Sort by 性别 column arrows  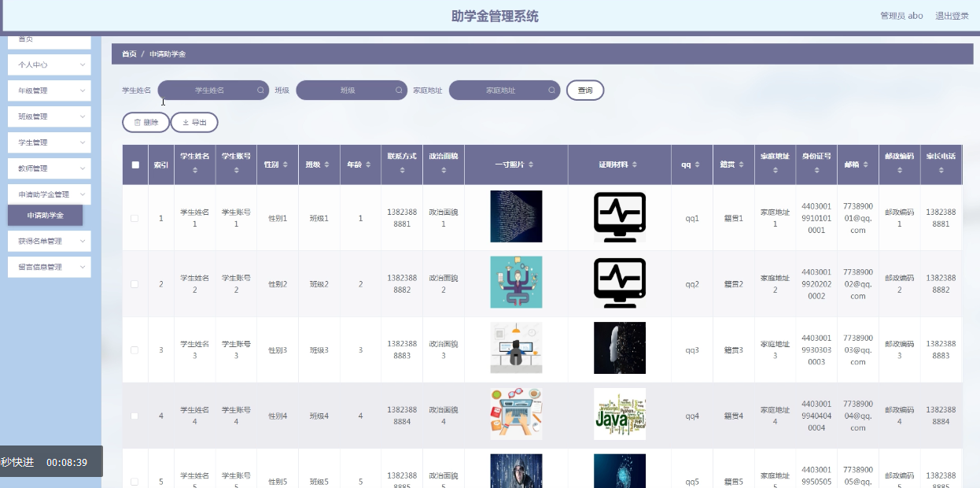click(x=287, y=165)
